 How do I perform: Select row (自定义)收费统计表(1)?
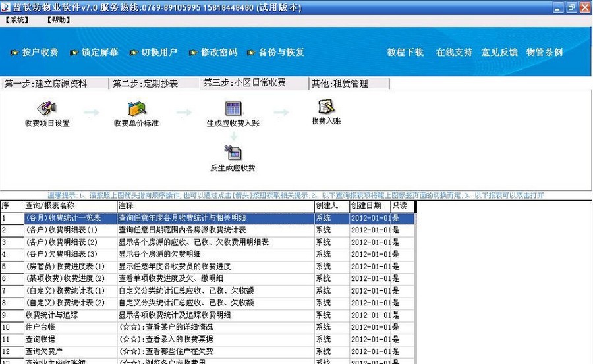coord(208,291)
